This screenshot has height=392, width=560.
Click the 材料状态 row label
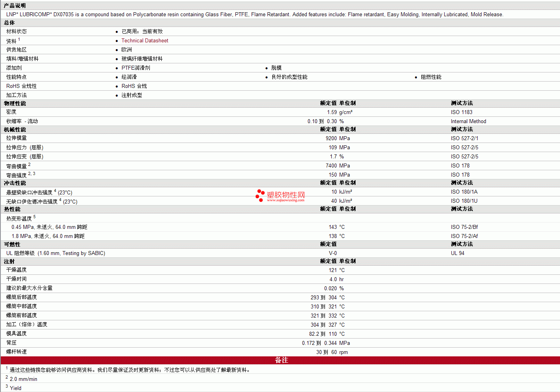17,31
